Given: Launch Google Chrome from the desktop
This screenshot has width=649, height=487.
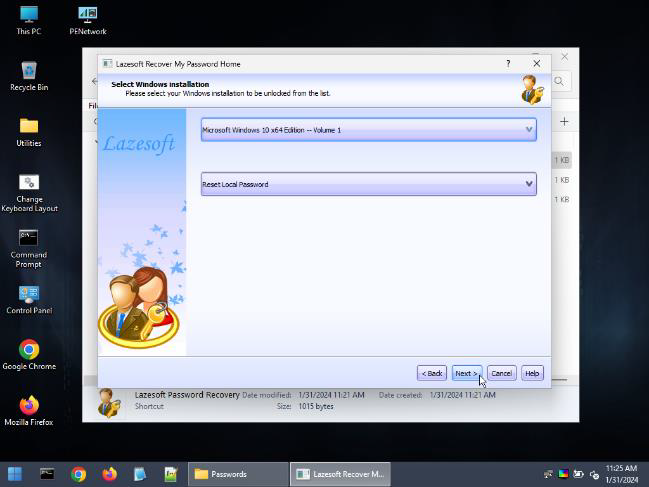Looking at the screenshot, I should pyautogui.click(x=29, y=355).
